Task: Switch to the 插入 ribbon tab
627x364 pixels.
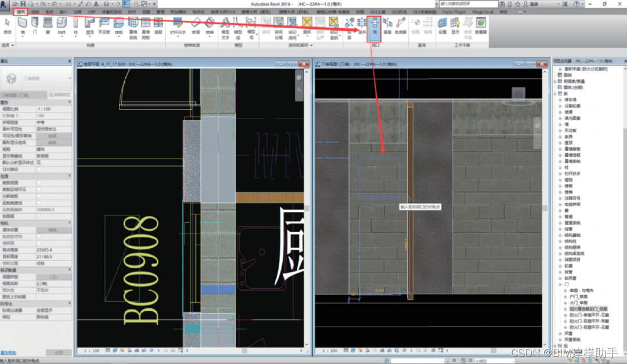Action: tap(63, 12)
